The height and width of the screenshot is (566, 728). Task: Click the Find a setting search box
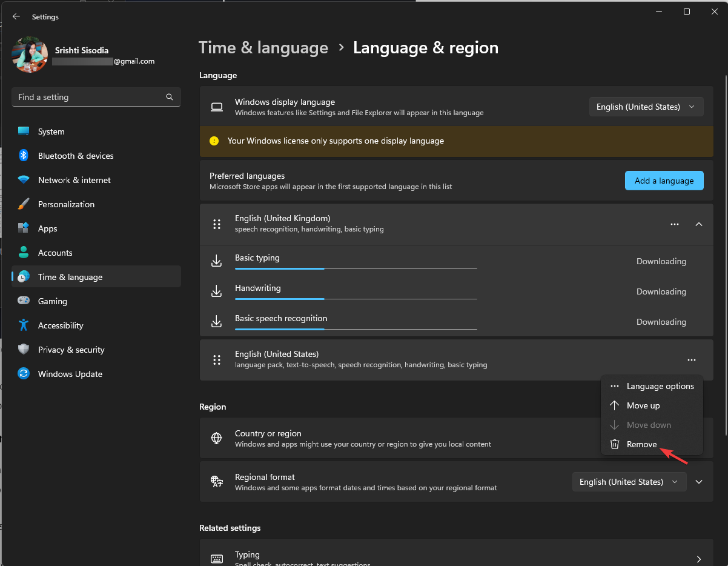point(96,97)
